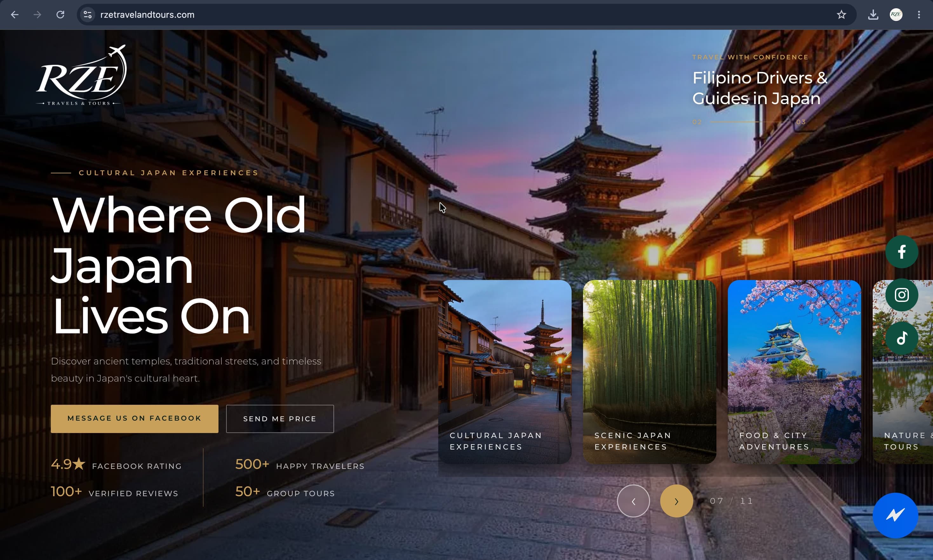933x560 pixels.
Task: Open the browser three-dot menu
Action: click(919, 15)
